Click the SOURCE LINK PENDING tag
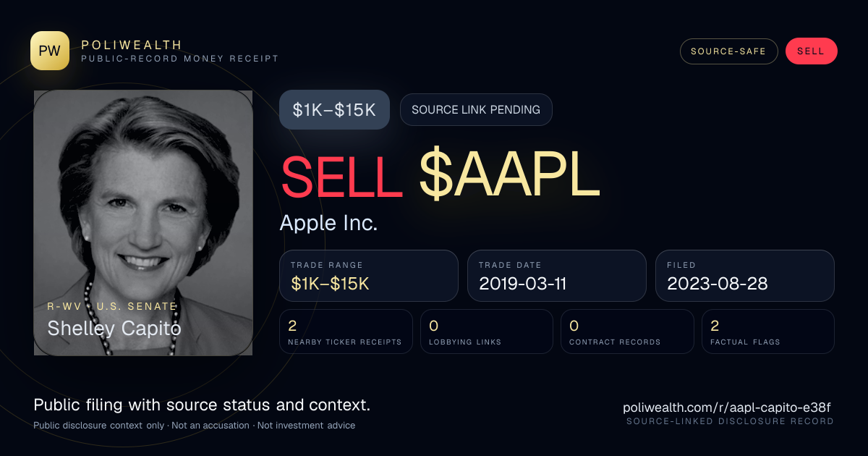This screenshot has width=868, height=456. point(476,110)
